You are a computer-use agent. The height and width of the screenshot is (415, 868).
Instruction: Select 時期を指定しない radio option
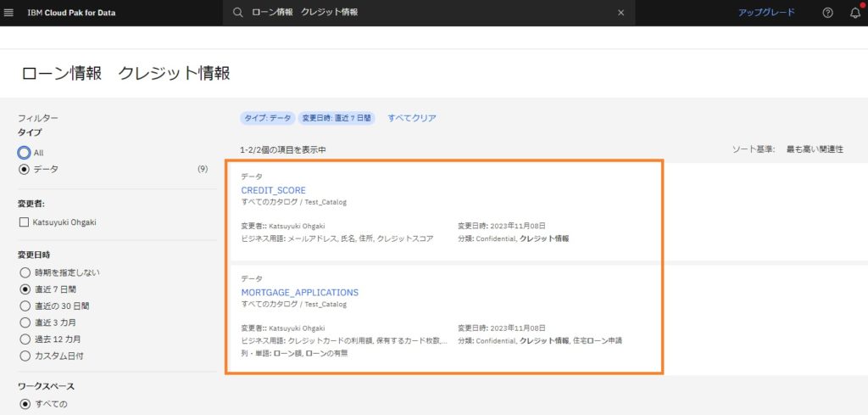(x=25, y=272)
